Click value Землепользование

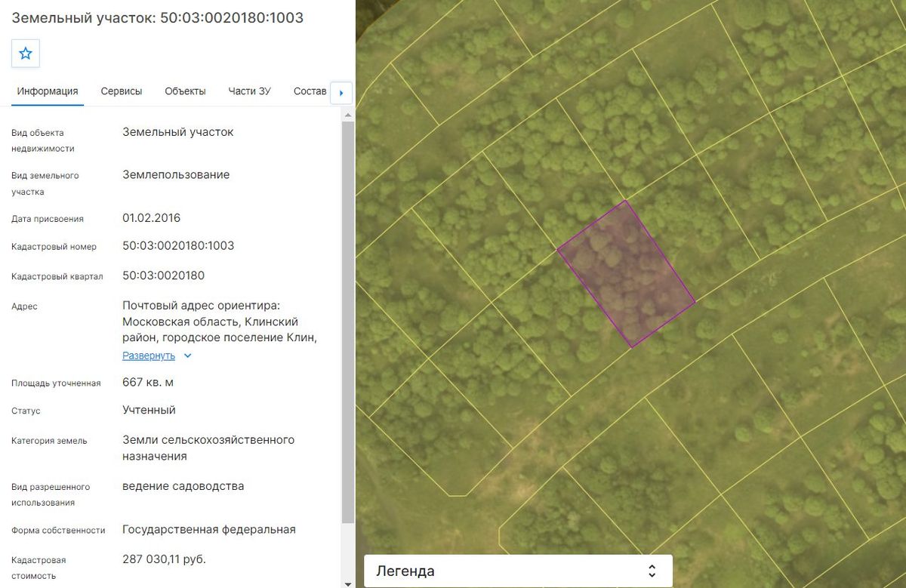point(176,174)
